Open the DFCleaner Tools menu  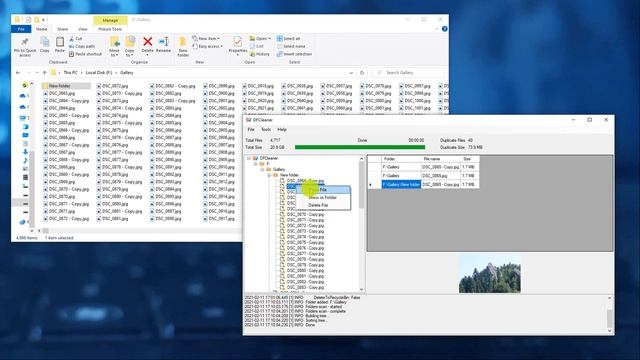266,129
